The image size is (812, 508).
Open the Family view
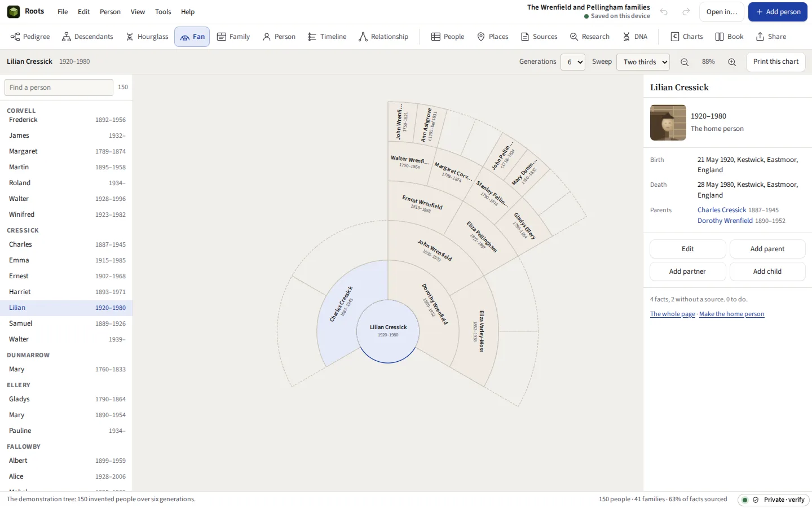pos(233,37)
